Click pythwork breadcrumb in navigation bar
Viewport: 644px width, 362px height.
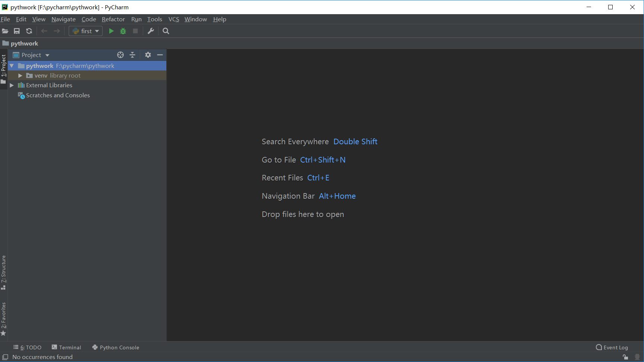click(21, 44)
